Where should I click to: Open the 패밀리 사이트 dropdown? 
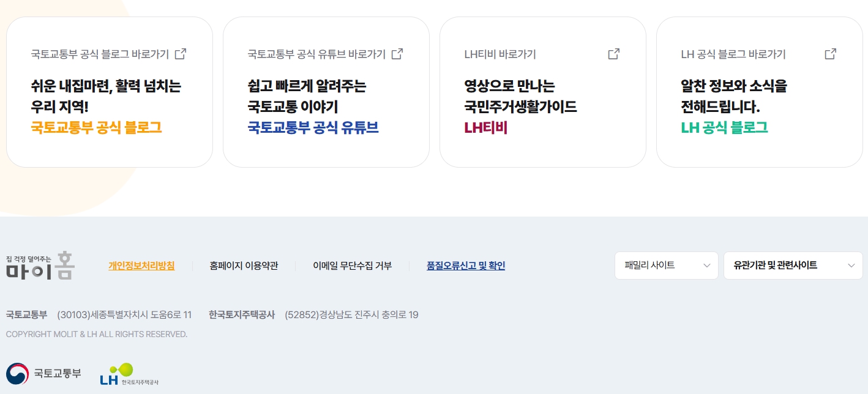coord(667,266)
